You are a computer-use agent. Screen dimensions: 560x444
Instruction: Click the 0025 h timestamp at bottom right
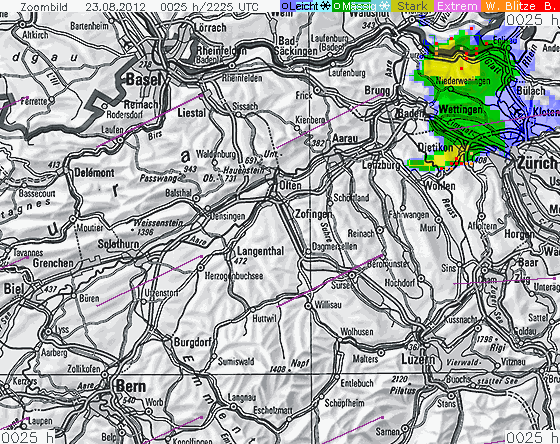532,437
